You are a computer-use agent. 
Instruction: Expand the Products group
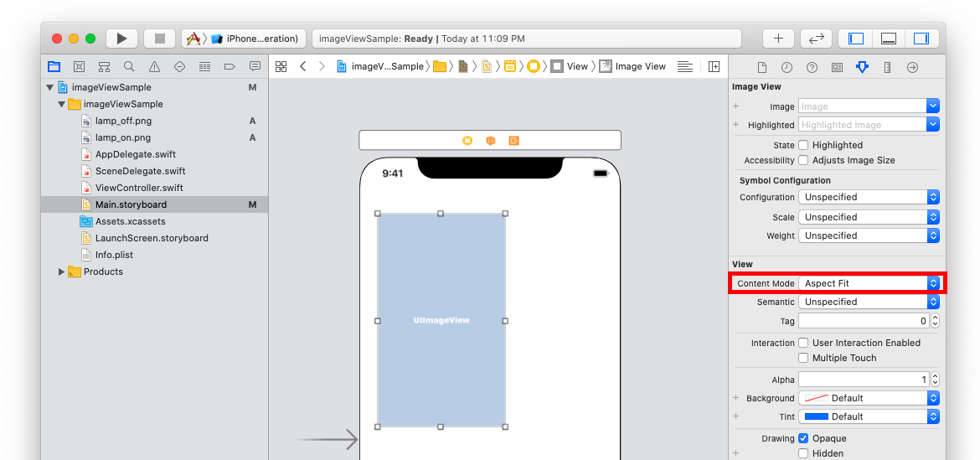tap(61, 271)
